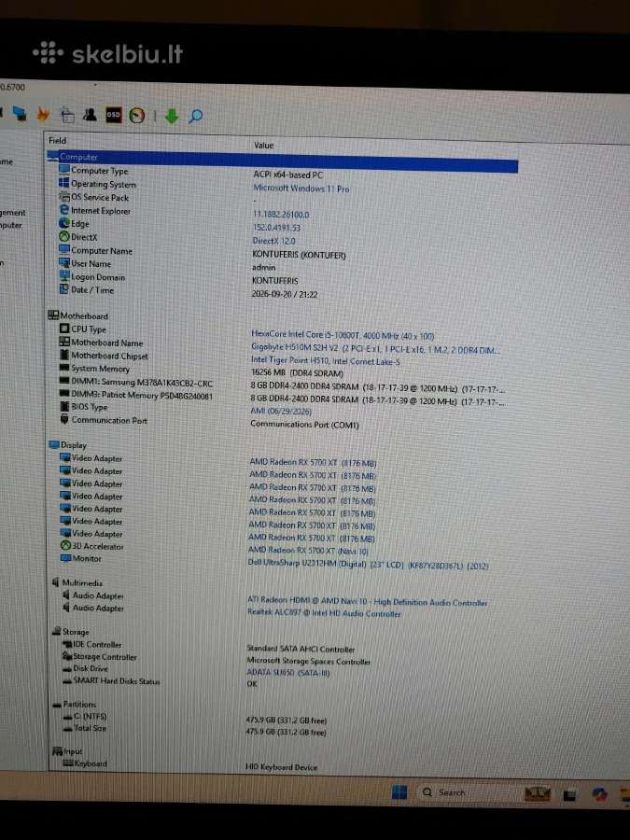
Task: Select the Computer Type row label
Action: [x=99, y=171]
